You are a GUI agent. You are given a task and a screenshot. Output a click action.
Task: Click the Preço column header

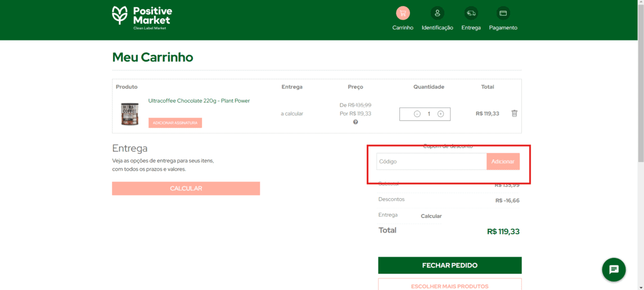click(x=355, y=87)
